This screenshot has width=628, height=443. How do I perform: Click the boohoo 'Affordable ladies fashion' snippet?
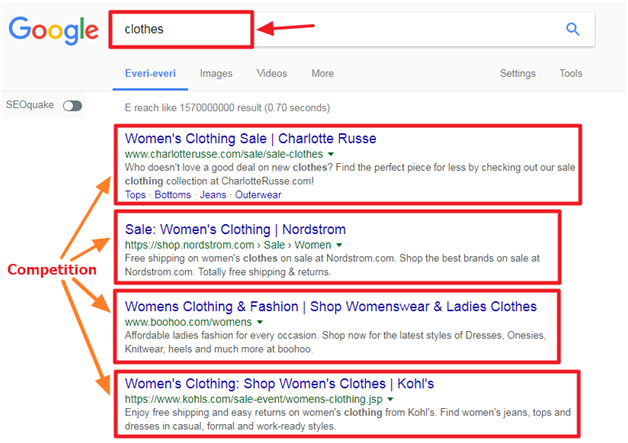pos(335,342)
